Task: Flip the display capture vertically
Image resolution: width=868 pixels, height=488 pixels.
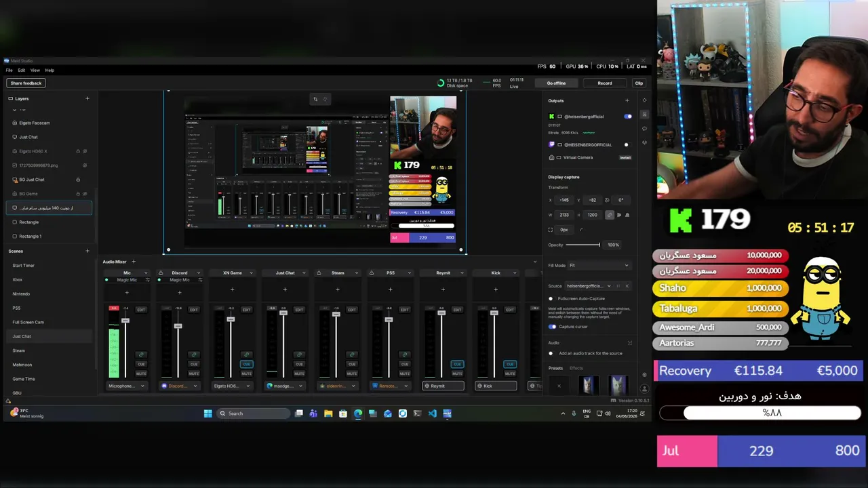Action: pyautogui.click(x=627, y=215)
